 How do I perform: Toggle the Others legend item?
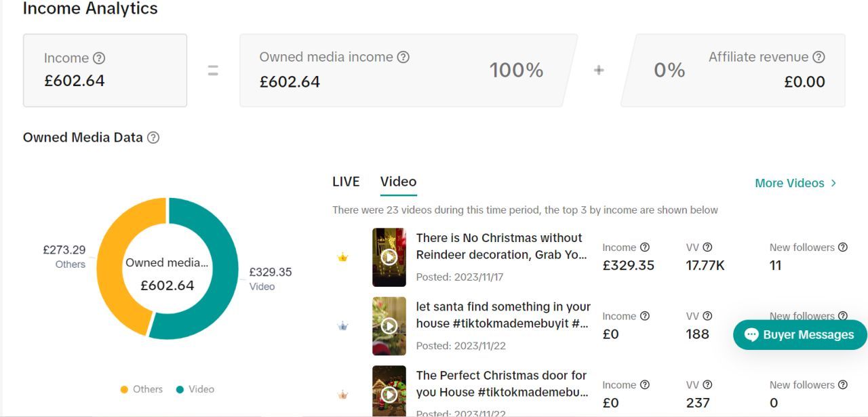(141, 389)
